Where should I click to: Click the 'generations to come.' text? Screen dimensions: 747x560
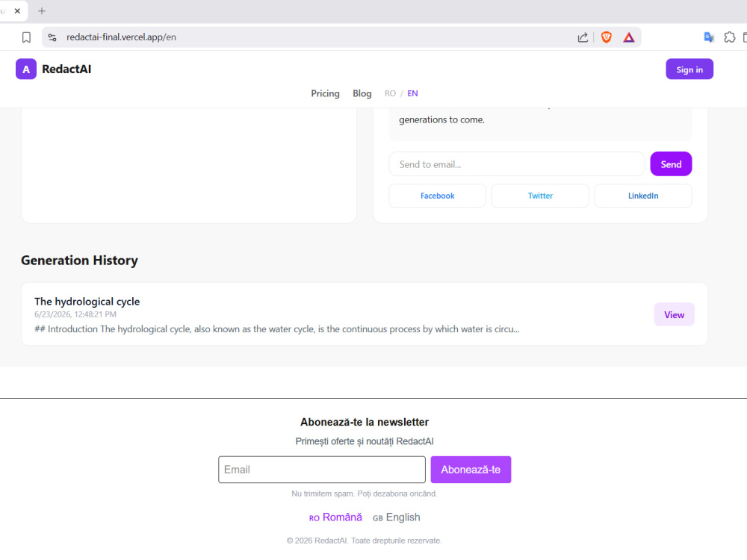[x=441, y=119]
